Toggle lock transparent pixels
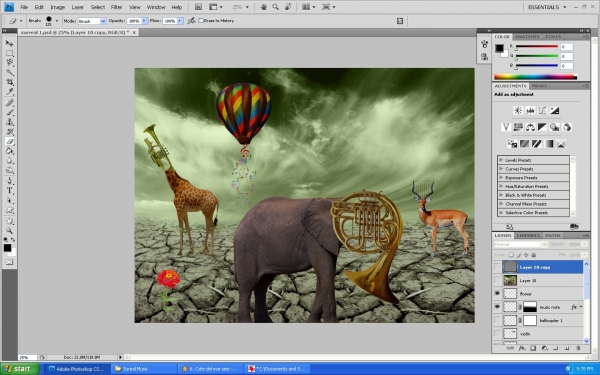 [511, 255]
